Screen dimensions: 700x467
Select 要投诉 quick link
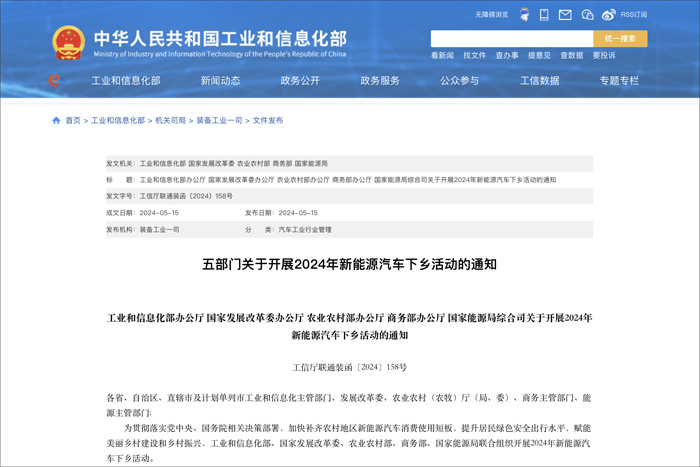click(604, 55)
